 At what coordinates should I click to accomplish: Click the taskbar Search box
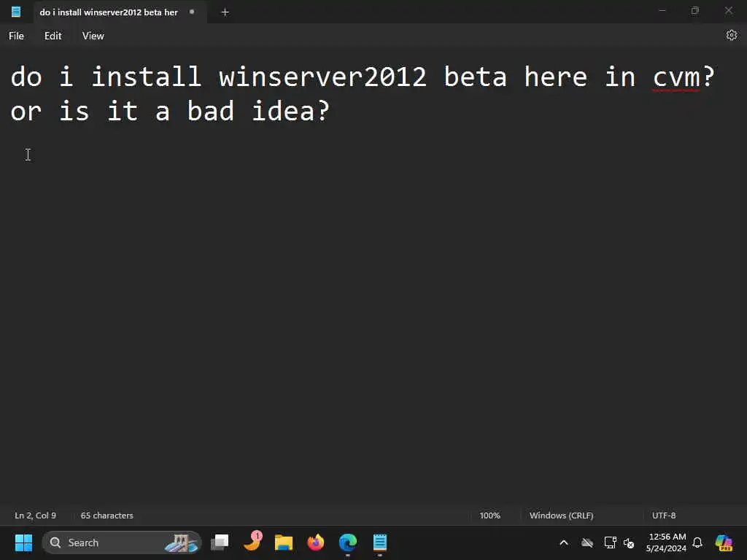point(122,542)
